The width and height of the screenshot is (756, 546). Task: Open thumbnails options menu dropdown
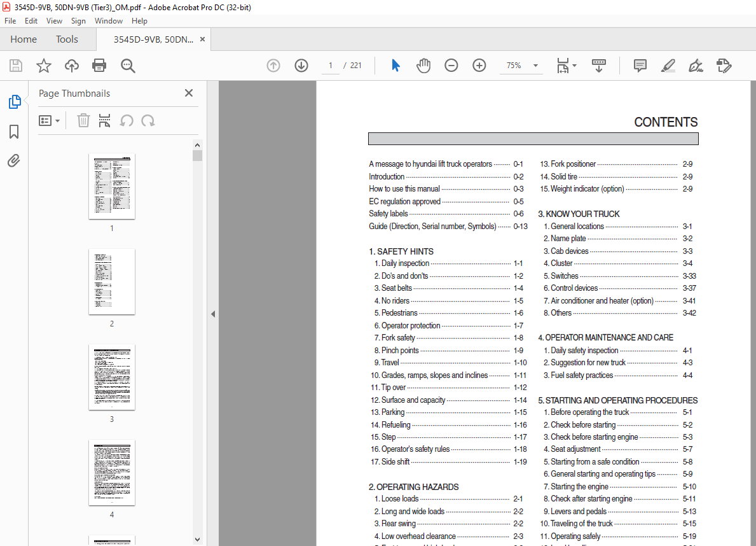[x=49, y=121]
